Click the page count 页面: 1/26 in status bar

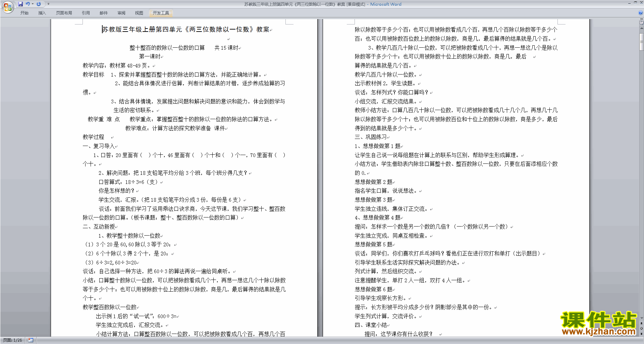point(13,340)
